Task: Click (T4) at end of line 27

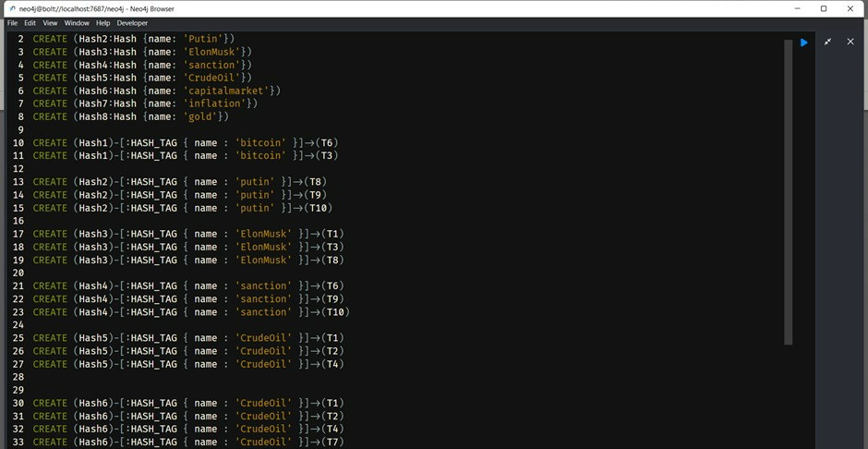Action: (x=332, y=364)
